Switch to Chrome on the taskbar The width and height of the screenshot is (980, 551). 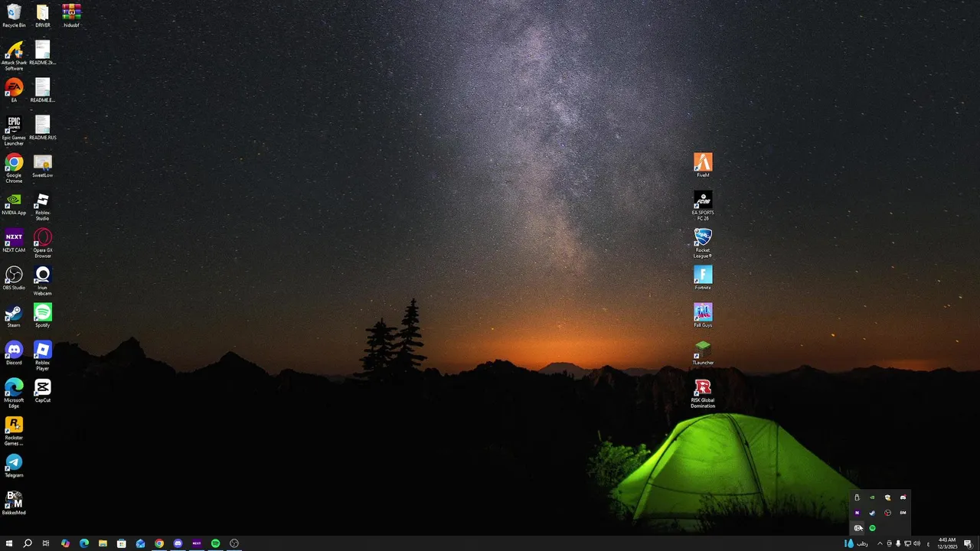(159, 543)
